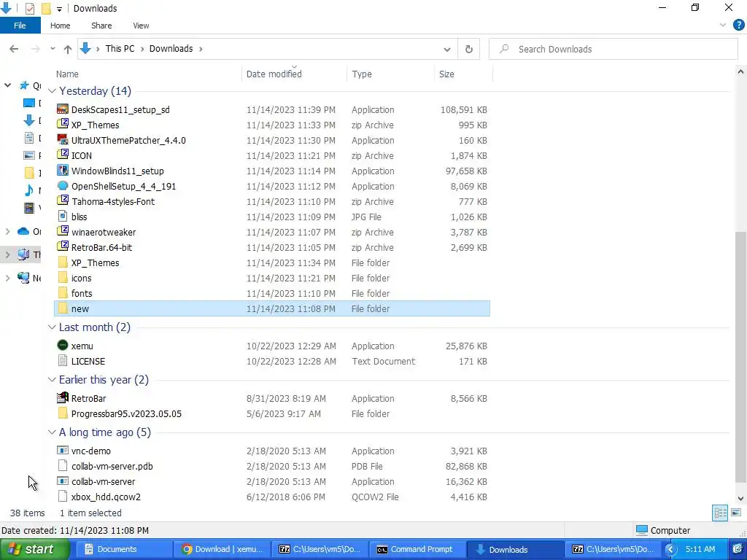The image size is (747, 560).
Task: Select the OpenShellSetup_4_4_191 icon
Action: click(63, 186)
